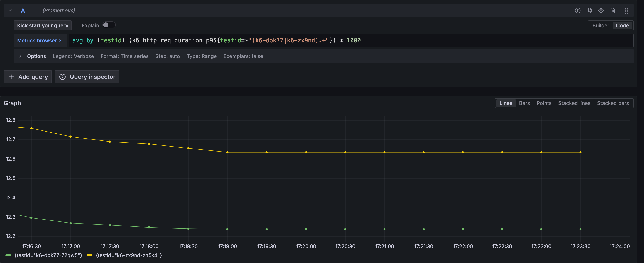Switch to Builder mode
The height and width of the screenshot is (263, 644).
[x=600, y=25]
